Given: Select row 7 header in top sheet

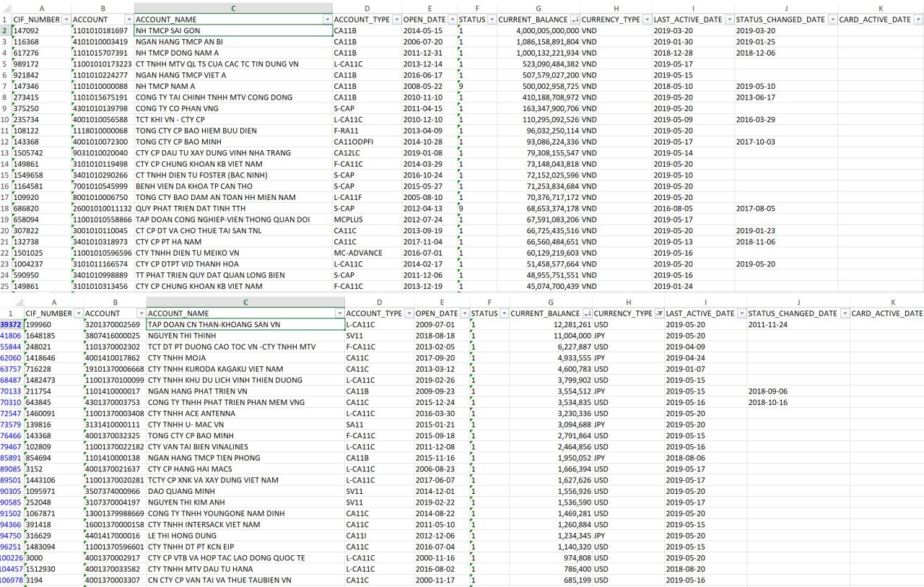Looking at the screenshot, I should tap(5, 86).
